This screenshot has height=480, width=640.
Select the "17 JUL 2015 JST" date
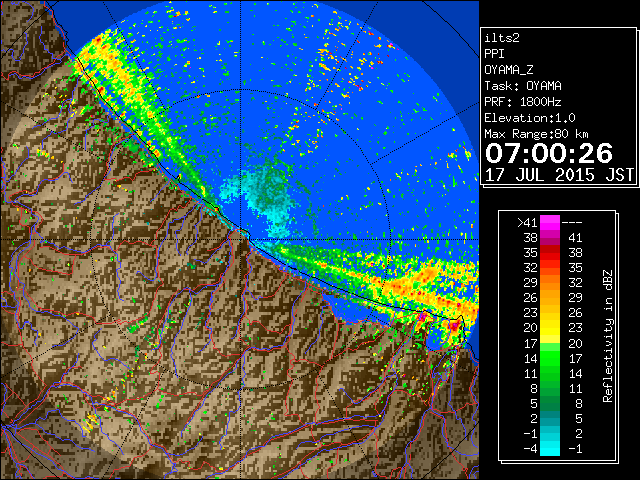coord(559,175)
